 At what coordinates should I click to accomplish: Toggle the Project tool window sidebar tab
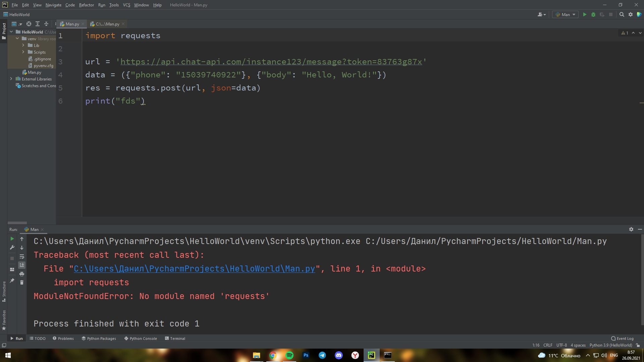click(4, 31)
